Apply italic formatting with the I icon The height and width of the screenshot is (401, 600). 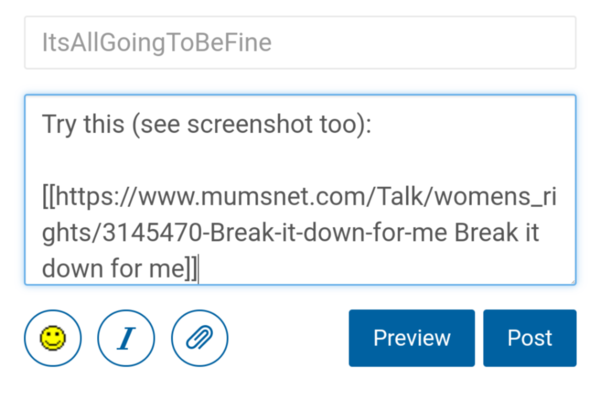click(126, 338)
